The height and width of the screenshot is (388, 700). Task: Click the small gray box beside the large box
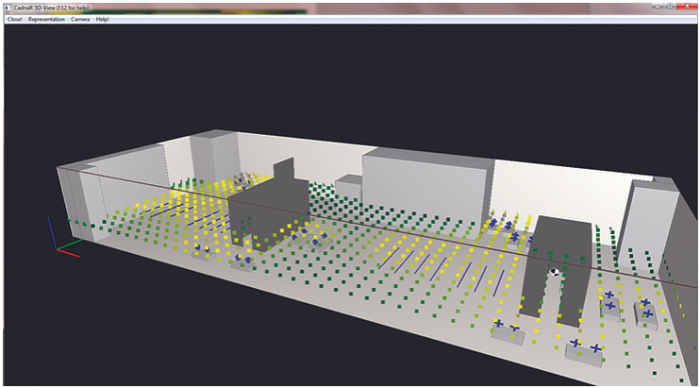click(349, 188)
